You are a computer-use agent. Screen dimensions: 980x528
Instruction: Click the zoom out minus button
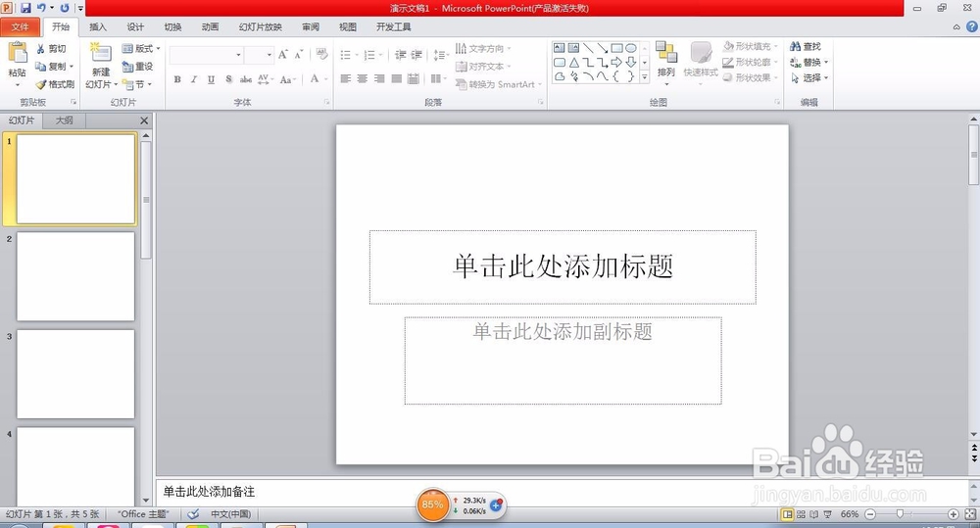click(x=870, y=513)
